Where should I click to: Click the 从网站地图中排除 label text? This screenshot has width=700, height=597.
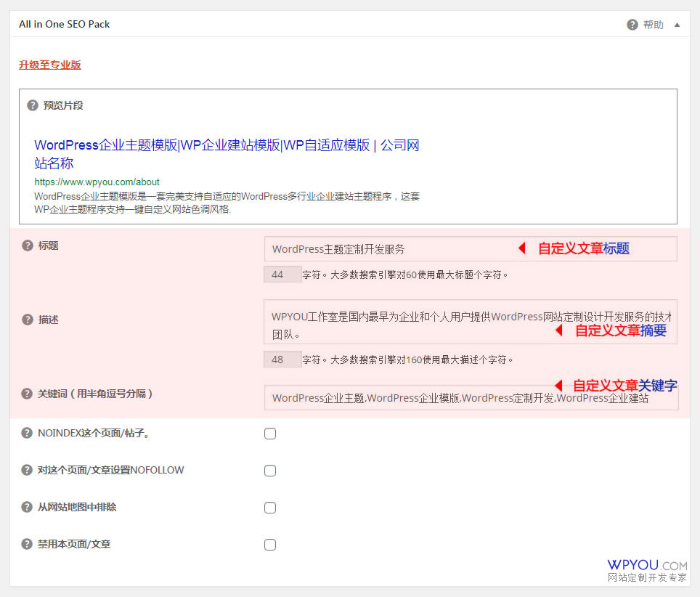point(77,507)
